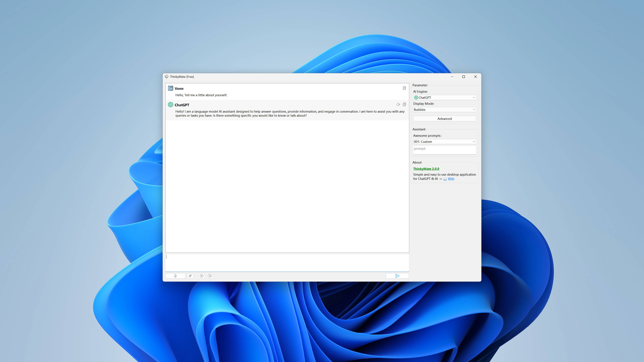Screen dimensions: 644x362
Task: Click the "Simple and easy to use desktop application" text
Action: tap(444, 174)
